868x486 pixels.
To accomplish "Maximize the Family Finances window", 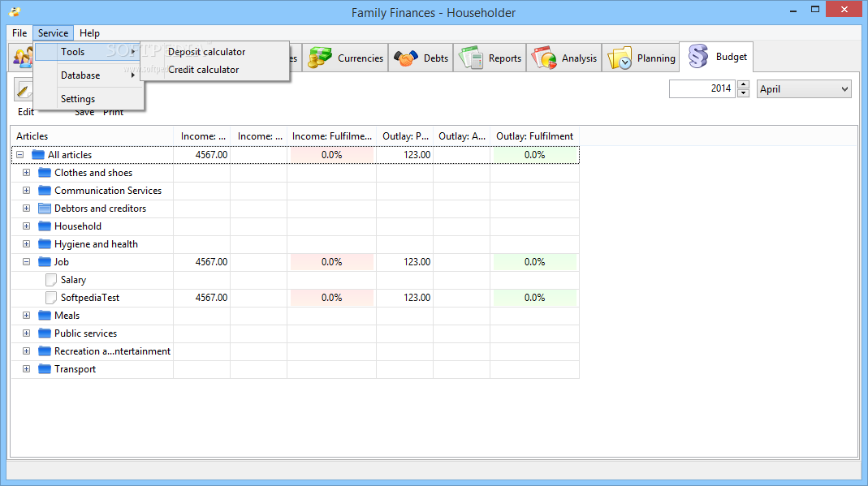I will (x=815, y=10).
